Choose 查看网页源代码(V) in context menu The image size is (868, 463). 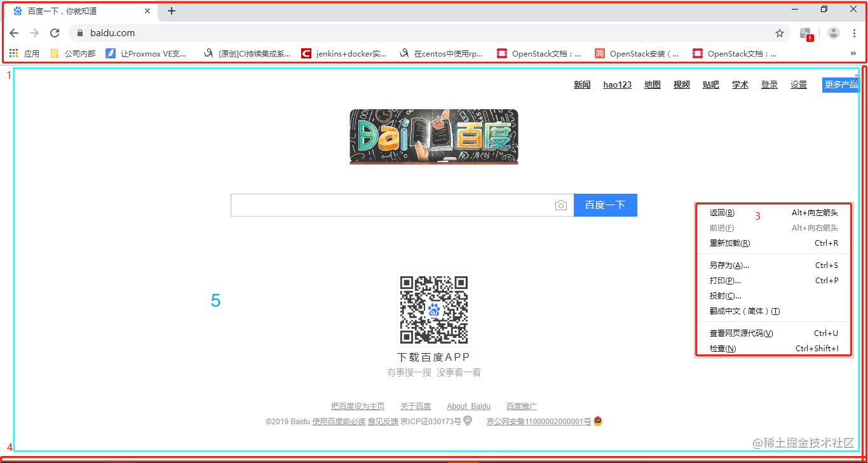pos(774,333)
